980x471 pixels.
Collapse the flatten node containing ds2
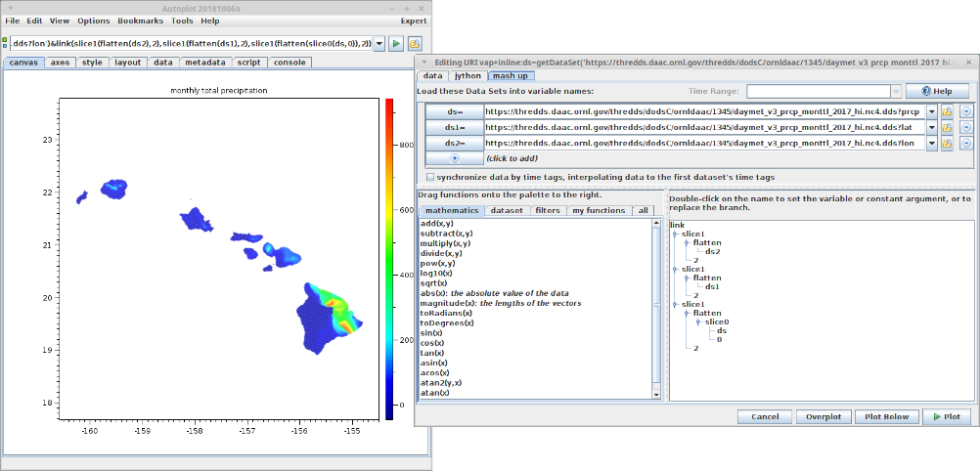(x=687, y=242)
